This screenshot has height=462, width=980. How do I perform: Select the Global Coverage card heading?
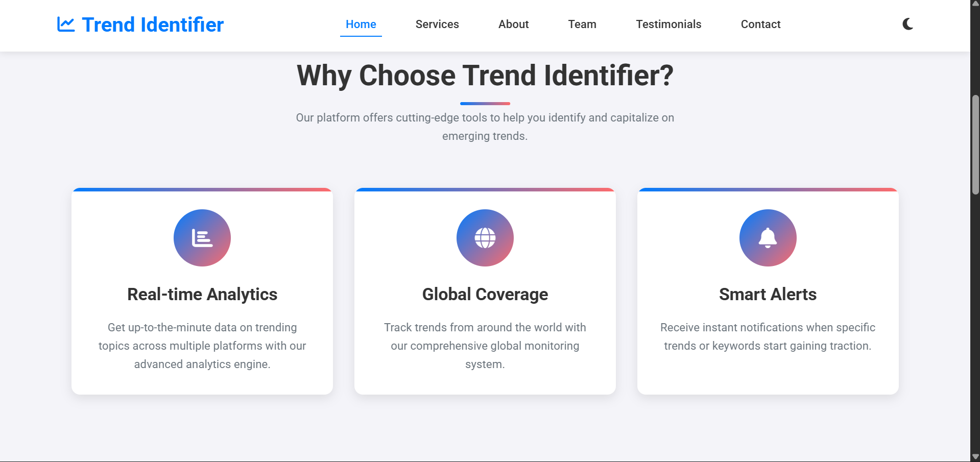click(485, 295)
